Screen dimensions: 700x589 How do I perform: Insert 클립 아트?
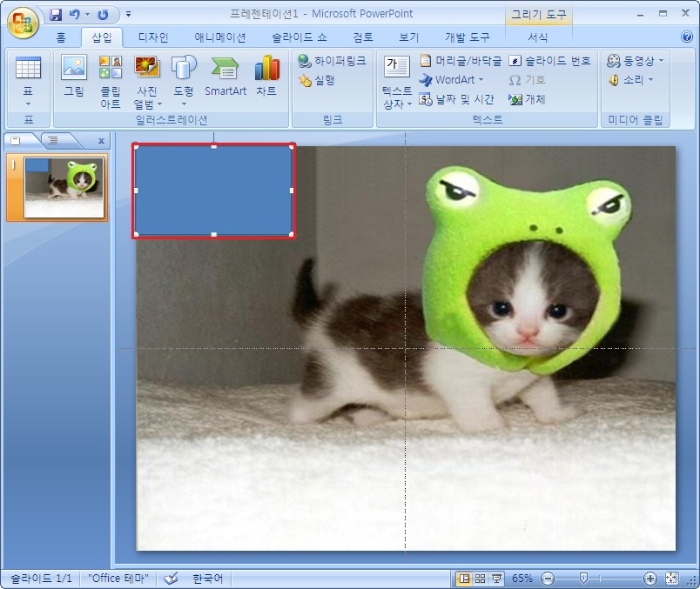point(111,82)
